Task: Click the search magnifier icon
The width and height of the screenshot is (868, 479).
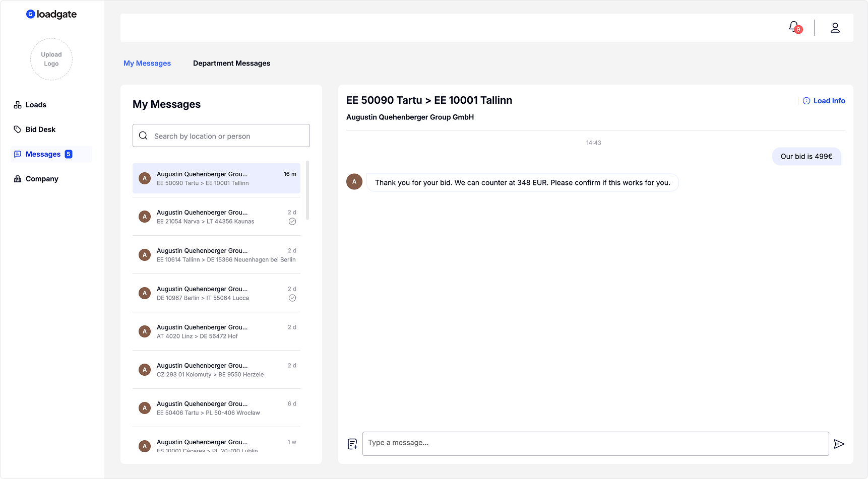Action: coord(143,136)
